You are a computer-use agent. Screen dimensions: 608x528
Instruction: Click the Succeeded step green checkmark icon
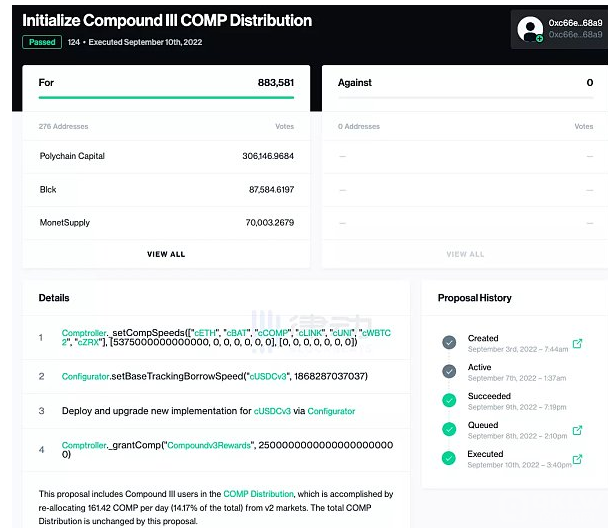click(x=449, y=400)
